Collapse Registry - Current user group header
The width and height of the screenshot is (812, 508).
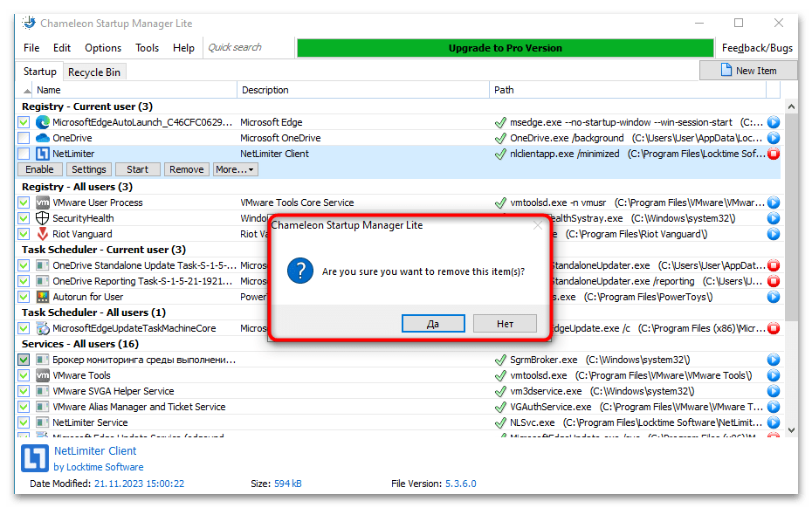click(86, 106)
